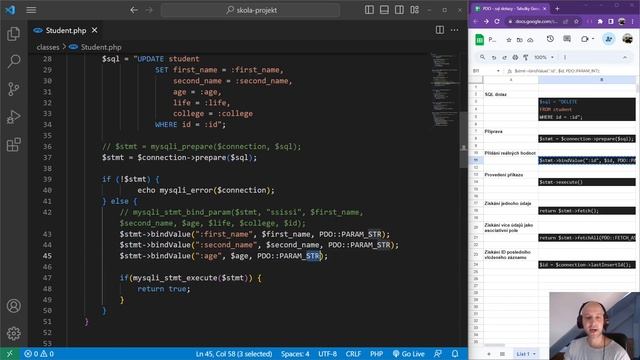
Task: Click the Share button in Sheets
Action: [609, 39]
